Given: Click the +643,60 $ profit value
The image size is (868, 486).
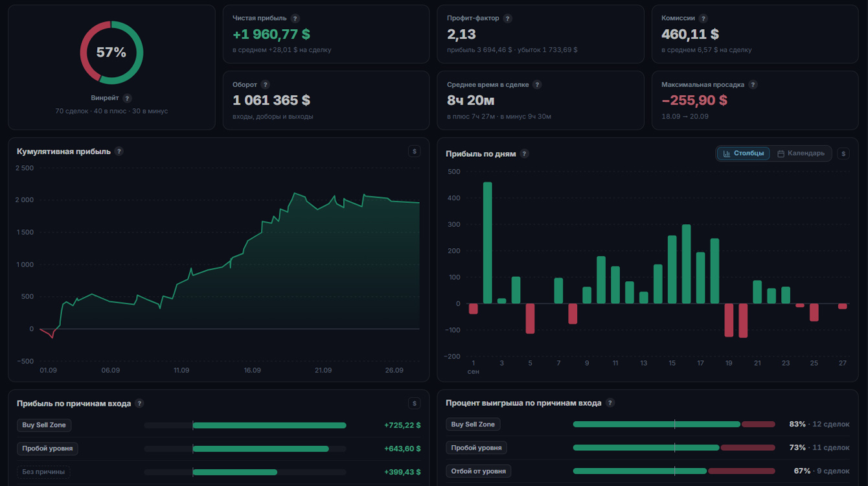Looking at the screenshot, I should click(402, 448).
